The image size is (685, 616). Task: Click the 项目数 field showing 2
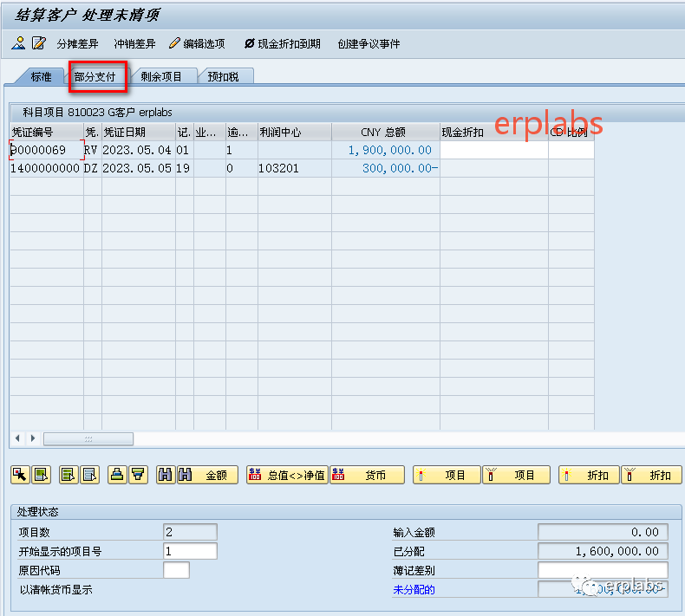pyautogui.click(x=190, y=532)
